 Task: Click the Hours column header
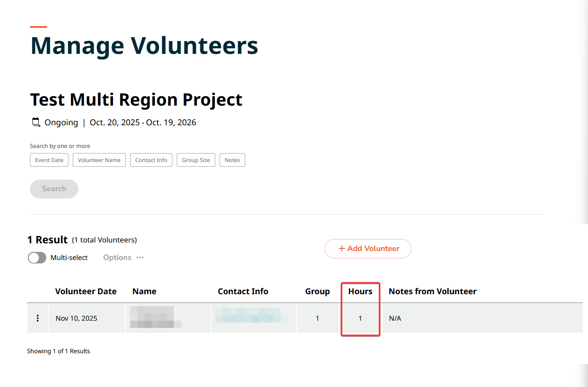point(360,291)
